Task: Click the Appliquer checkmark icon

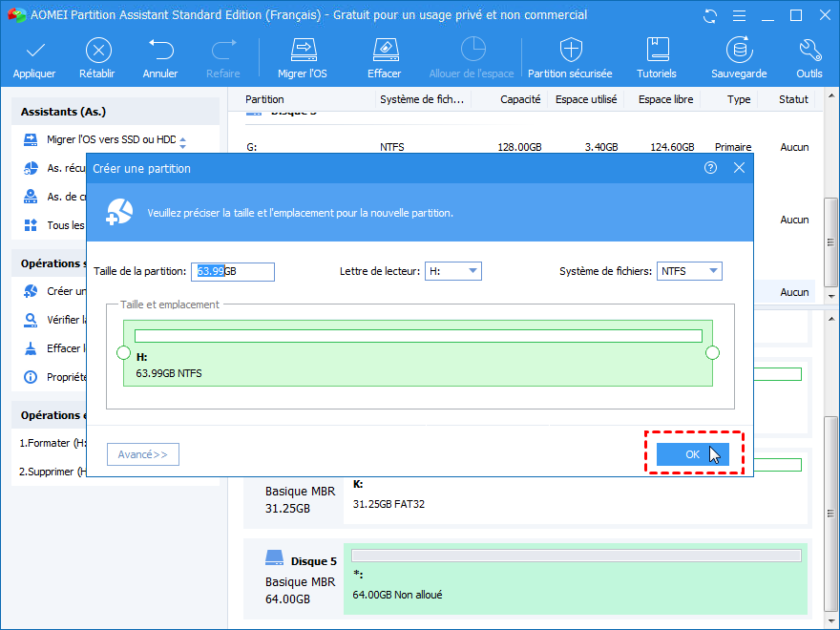Action: (x=35, y=51)
